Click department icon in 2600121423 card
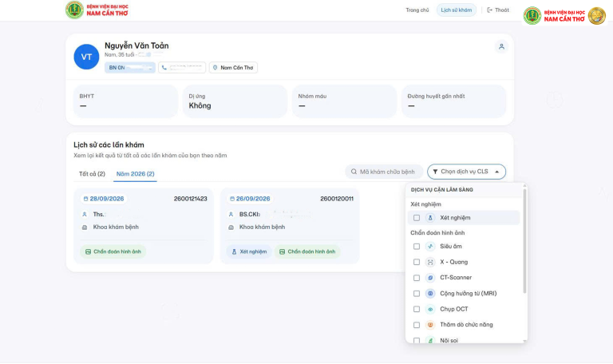The image size is (613, 364). click(85, 227)
